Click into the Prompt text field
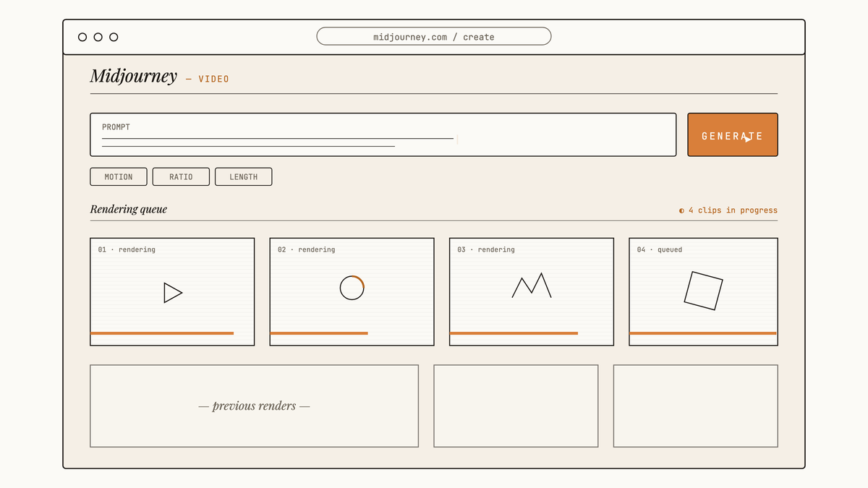This screenshot has width=868, height=488. 383,134
